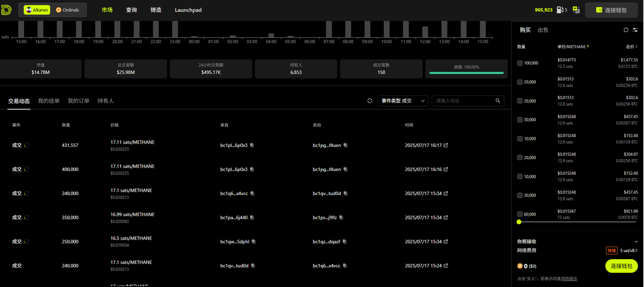Open external link for 15:24 transaction
644x287 pixels.
click(445, 266)
